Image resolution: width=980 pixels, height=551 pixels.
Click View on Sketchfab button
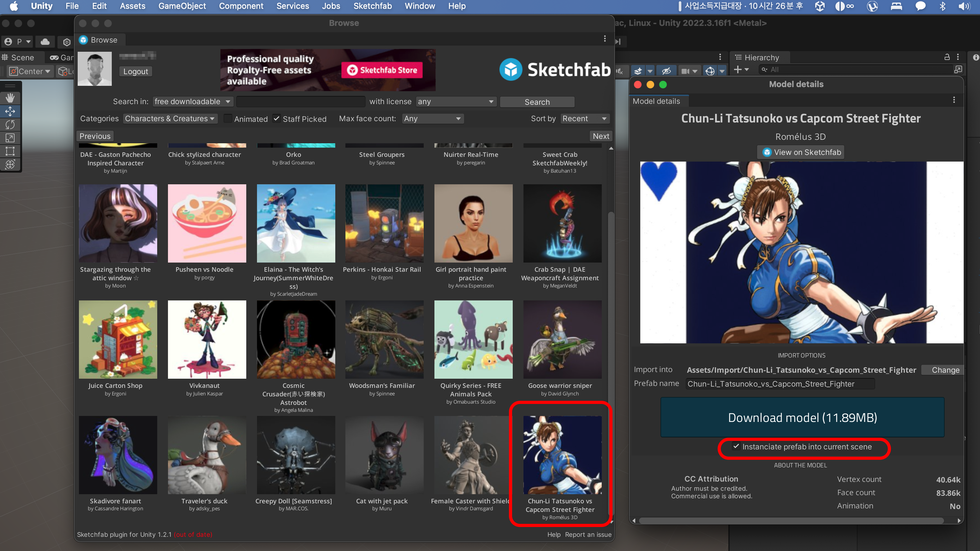[x=801, y=152]
